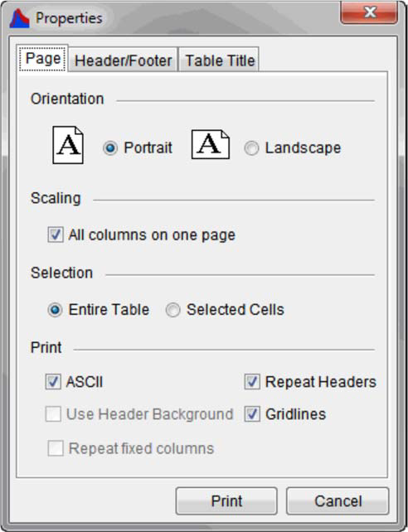Uncheck All columns on one page

pyautogui.click(x=56, y=235)
